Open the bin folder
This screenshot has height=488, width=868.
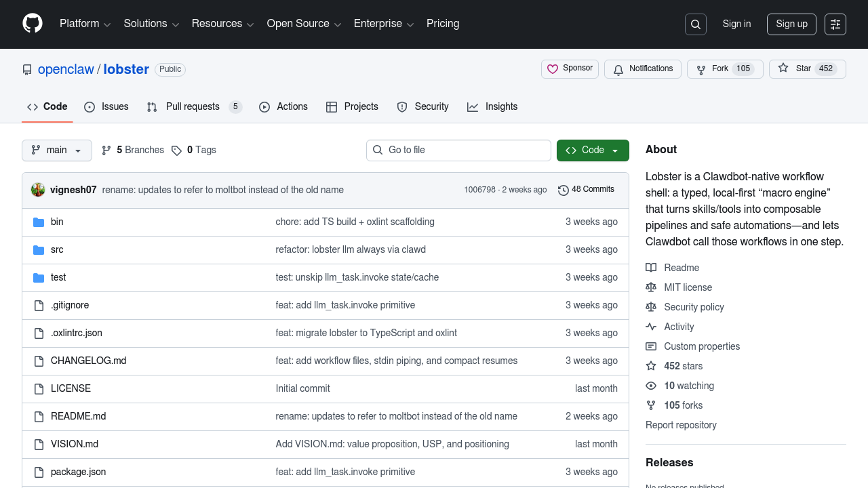pyautogui.click(x=57, y=222)
